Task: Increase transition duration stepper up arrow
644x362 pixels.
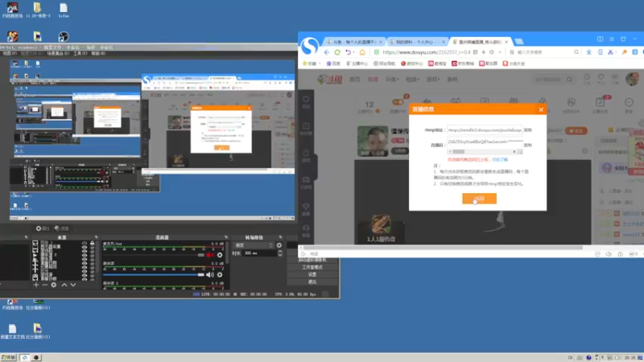Action: click(x=280, y=252)
